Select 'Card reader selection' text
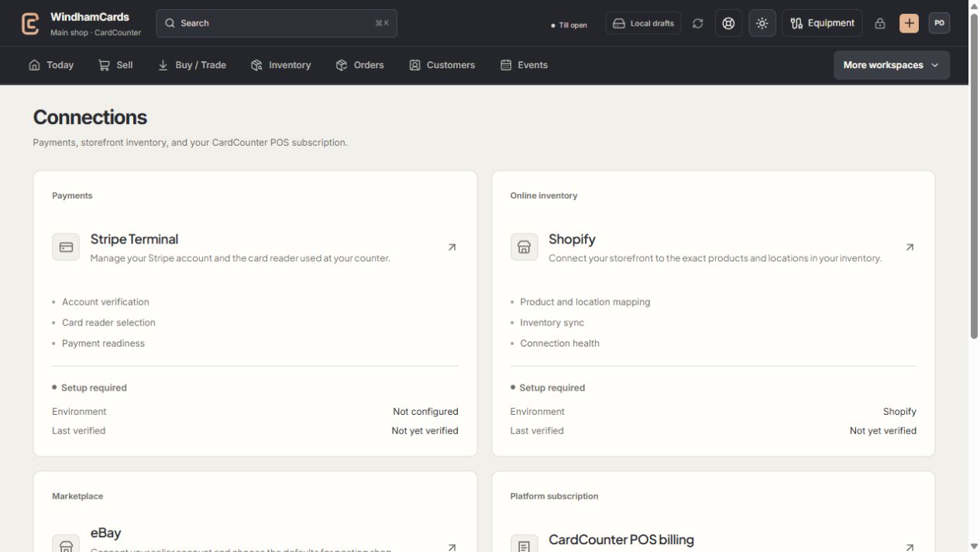The width and height of the screenshot is (980, 552). coord(108,323)
